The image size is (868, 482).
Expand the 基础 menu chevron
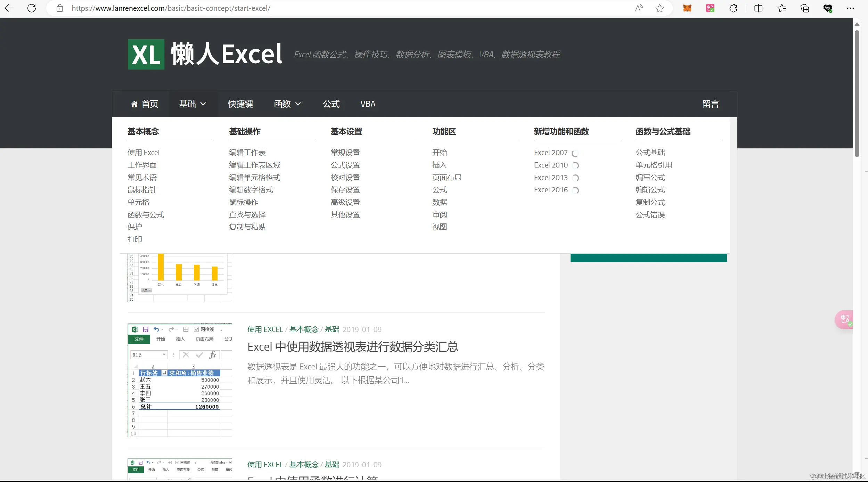[x=203, y=104]
